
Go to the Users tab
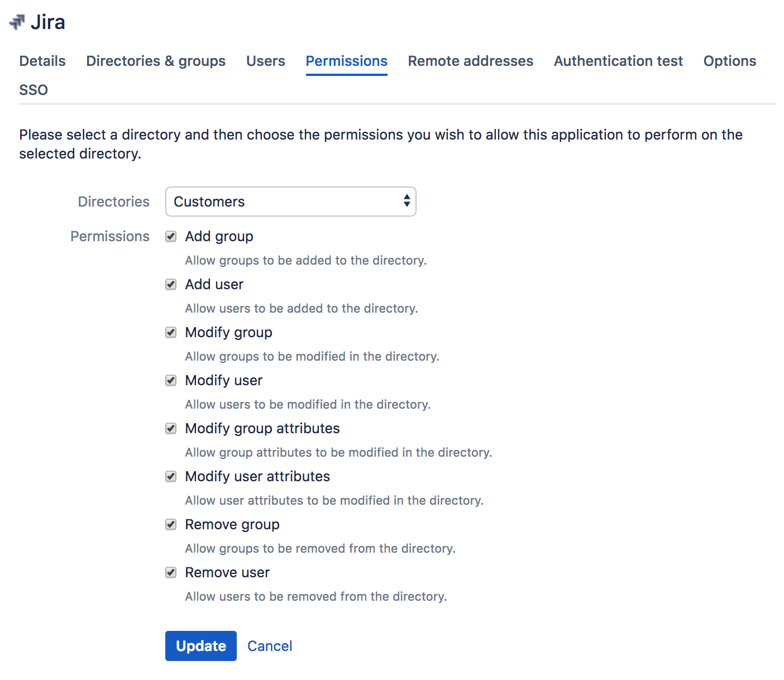click(266, 61)
